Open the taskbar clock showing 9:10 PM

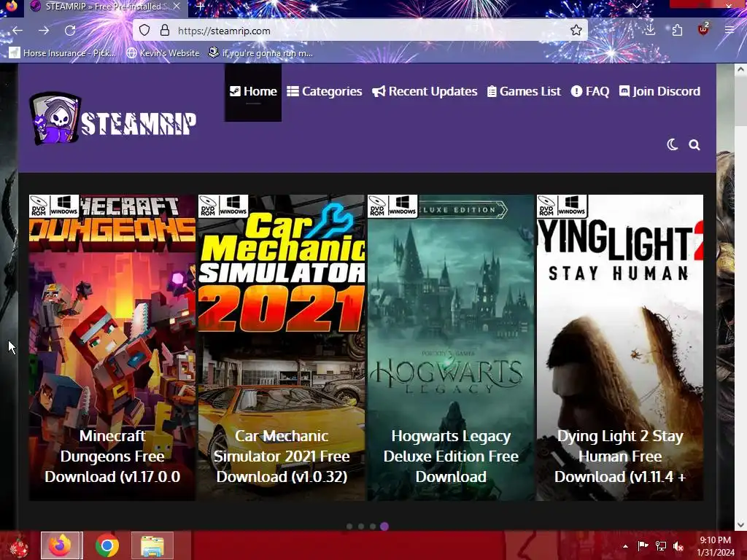pos(715,546)
